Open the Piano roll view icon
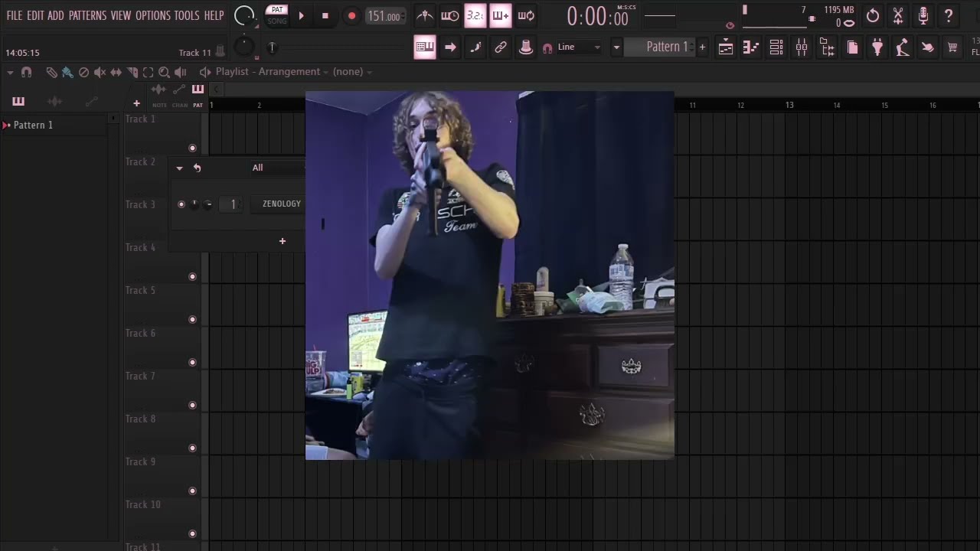Viewport: 980px width, 551px height. pos(751,47)
